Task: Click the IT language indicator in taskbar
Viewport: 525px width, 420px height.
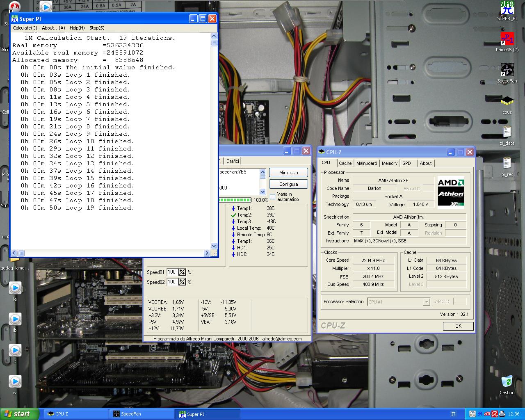Action: tap(453, 414)
